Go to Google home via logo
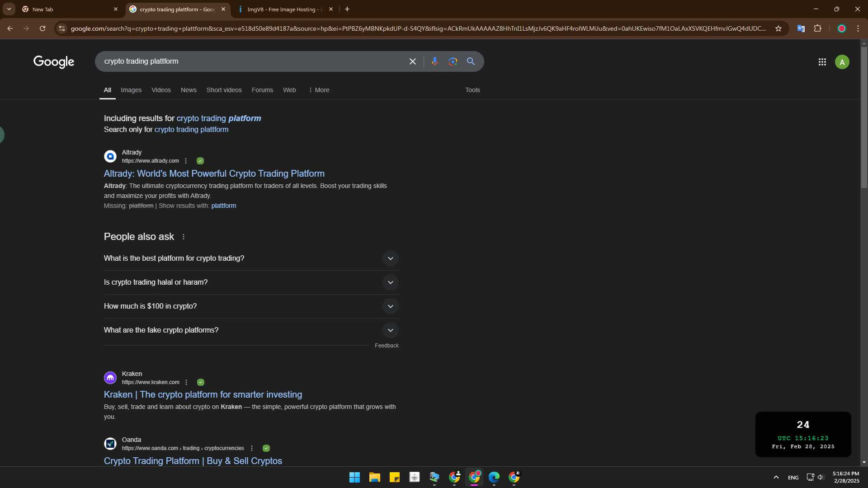The width and height of the screenshot is (868, 488). pos(54,62)
